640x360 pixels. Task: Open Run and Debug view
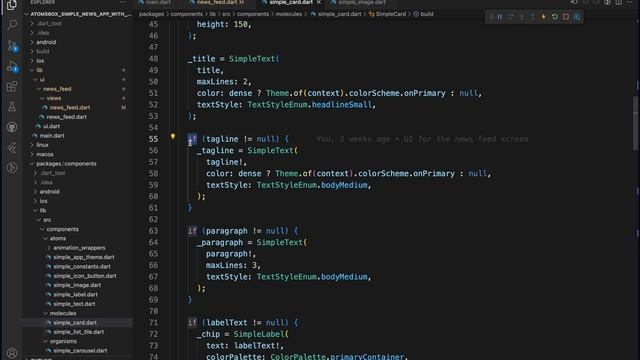pos(12,67)
